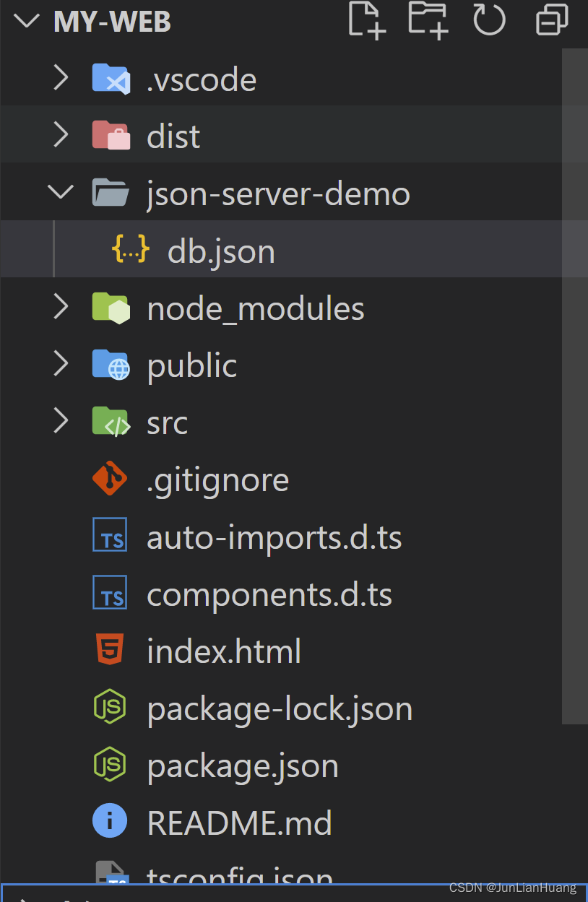588x902 pixels.
Task: Collapse all folders in Explorer
Action: click(x=552, y=19)
